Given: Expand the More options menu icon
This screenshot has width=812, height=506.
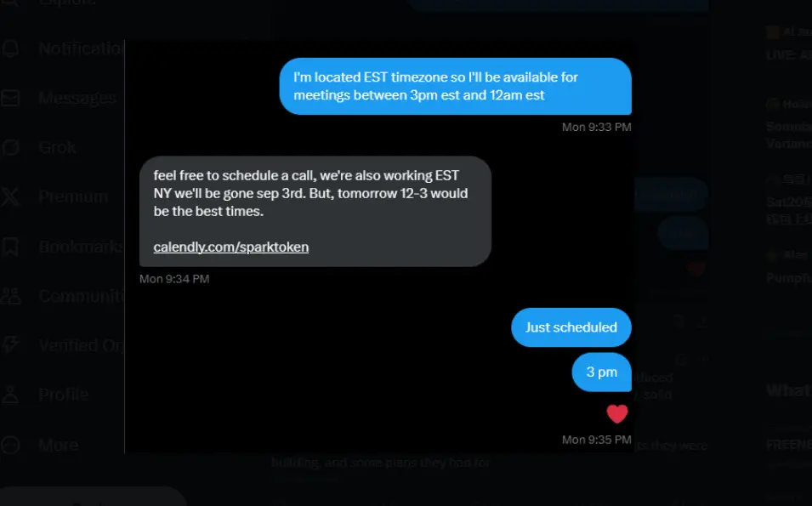Looking at the screenshot, I should [11, 444].
